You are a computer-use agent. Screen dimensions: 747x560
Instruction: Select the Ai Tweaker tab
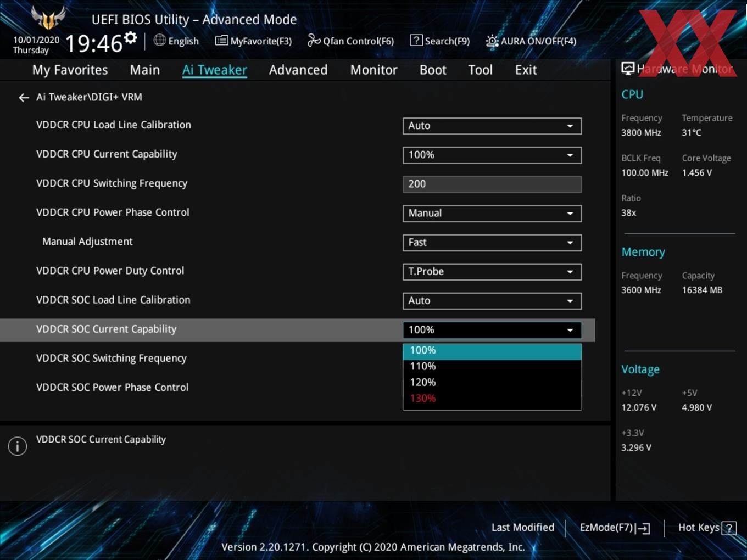(x=215, y=70)
